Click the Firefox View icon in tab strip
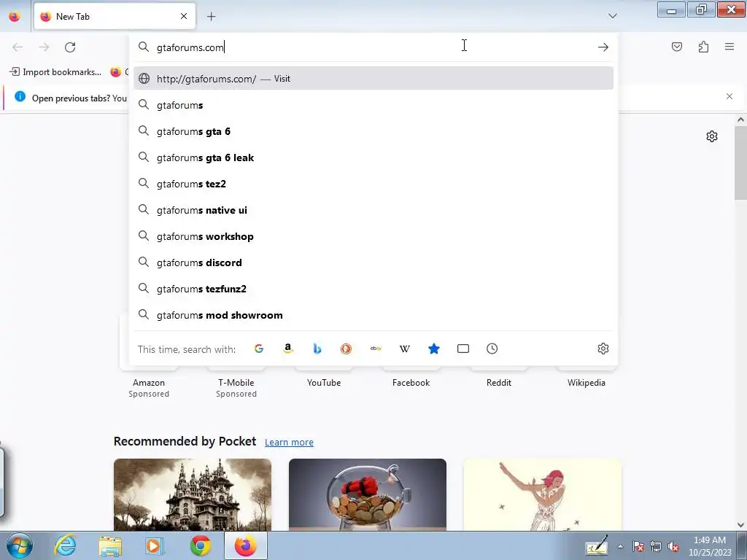747x560 pixels. [x=15, y=16]
